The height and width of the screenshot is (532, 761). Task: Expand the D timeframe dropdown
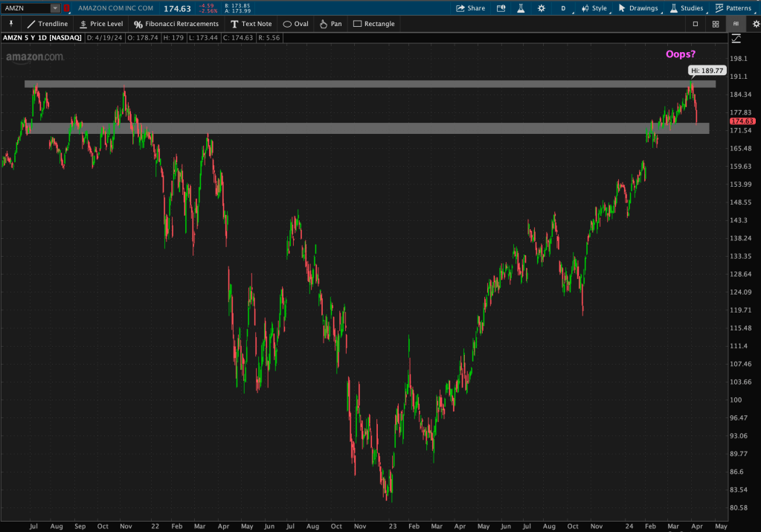[x=563, y=8]
